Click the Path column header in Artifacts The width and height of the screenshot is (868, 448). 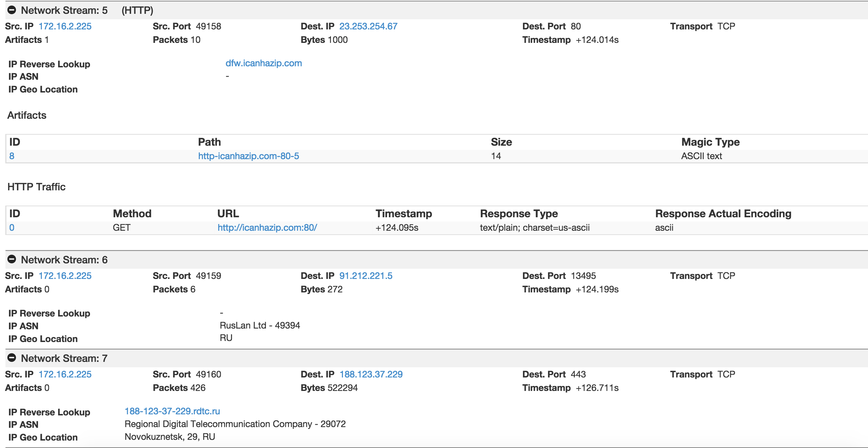pyautogui.click(x=209, y=142)
